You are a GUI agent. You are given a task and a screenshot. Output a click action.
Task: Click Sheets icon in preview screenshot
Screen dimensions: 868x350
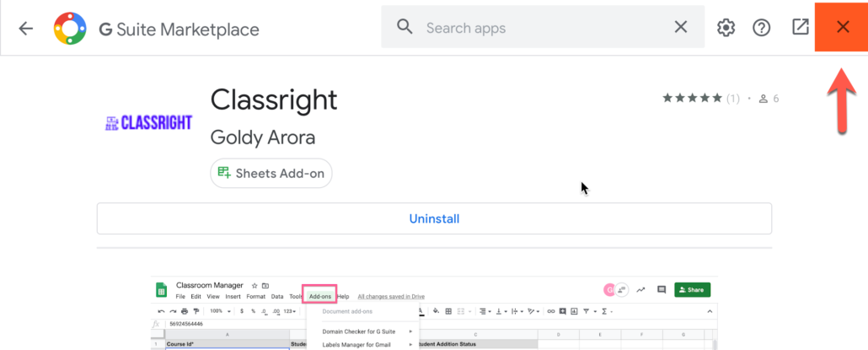pos(161,289)
